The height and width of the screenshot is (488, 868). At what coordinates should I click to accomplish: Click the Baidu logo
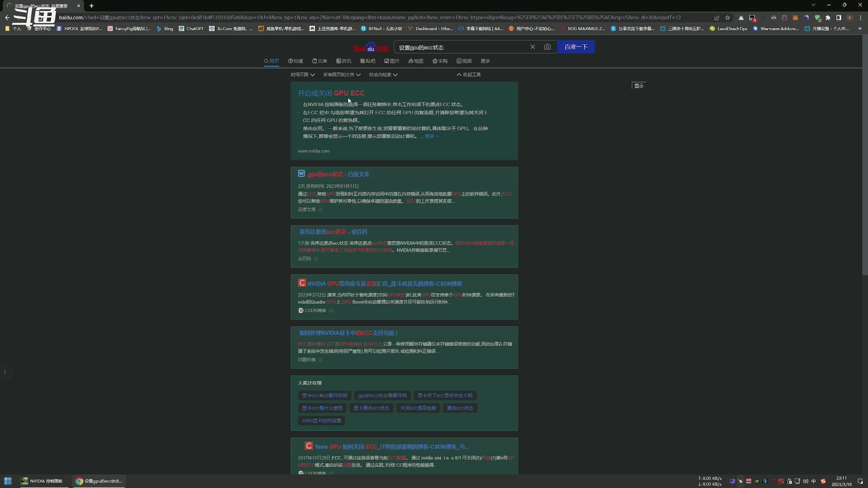pyautogui.click(x=371, y=47)
